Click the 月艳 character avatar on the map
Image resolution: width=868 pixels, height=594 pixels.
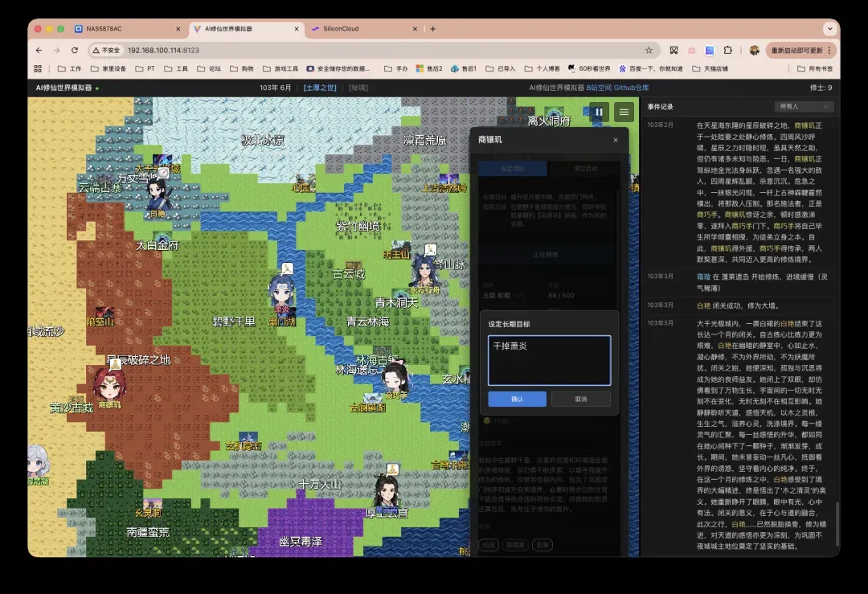click(x=156, y=195)
